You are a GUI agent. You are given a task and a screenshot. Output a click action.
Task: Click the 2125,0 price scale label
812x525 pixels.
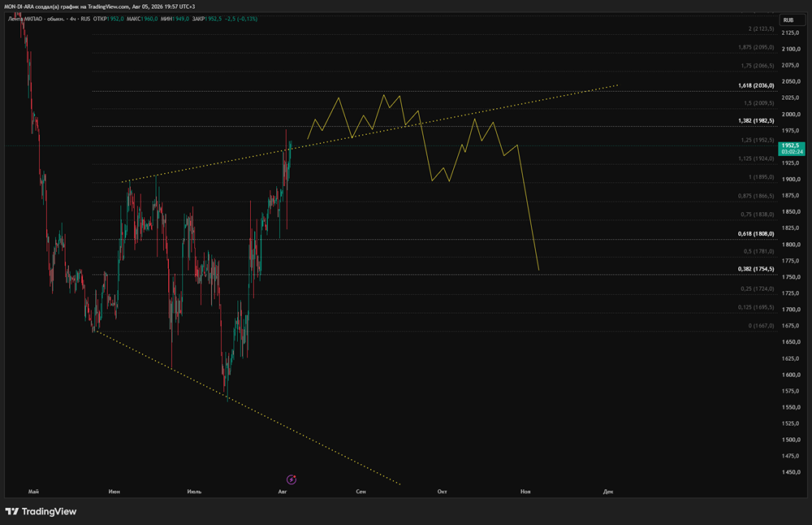pos(791,33)
